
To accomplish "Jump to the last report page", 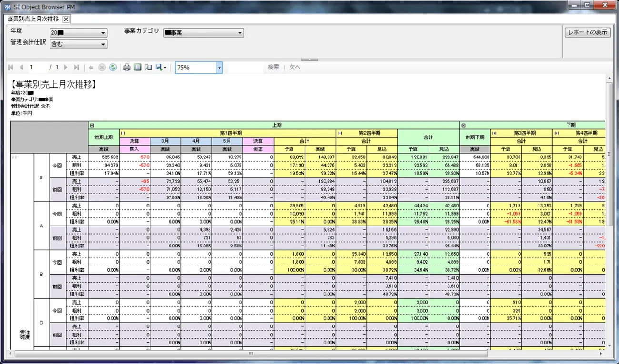I will (x=76, y=68).
